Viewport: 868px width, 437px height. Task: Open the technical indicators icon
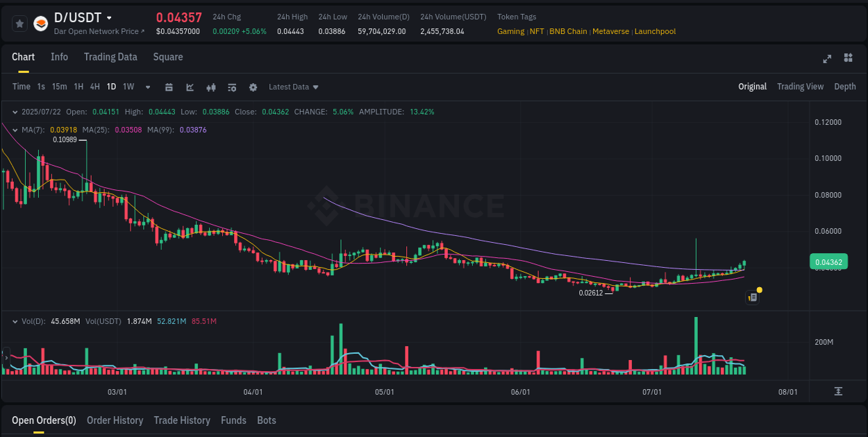(231, 87)
